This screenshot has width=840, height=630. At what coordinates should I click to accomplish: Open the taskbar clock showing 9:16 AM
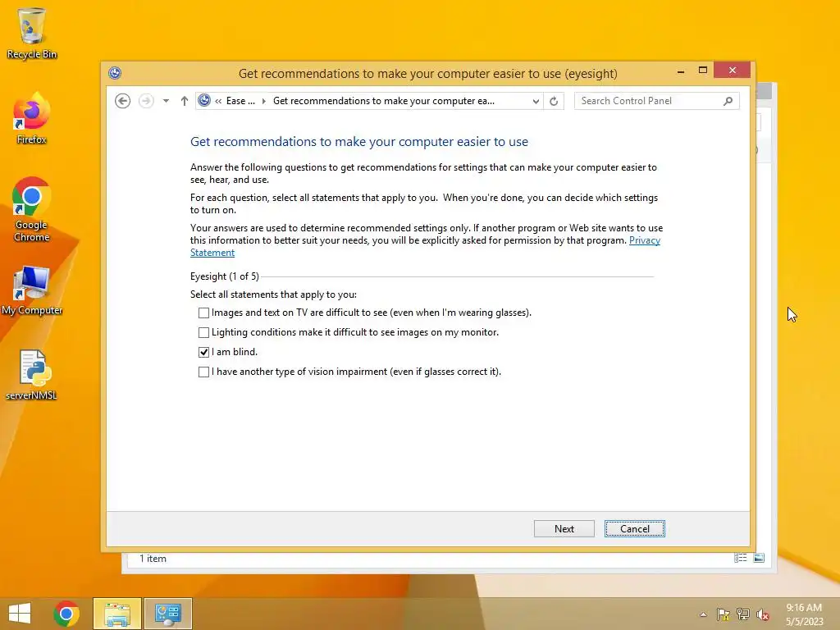[804, 614]
